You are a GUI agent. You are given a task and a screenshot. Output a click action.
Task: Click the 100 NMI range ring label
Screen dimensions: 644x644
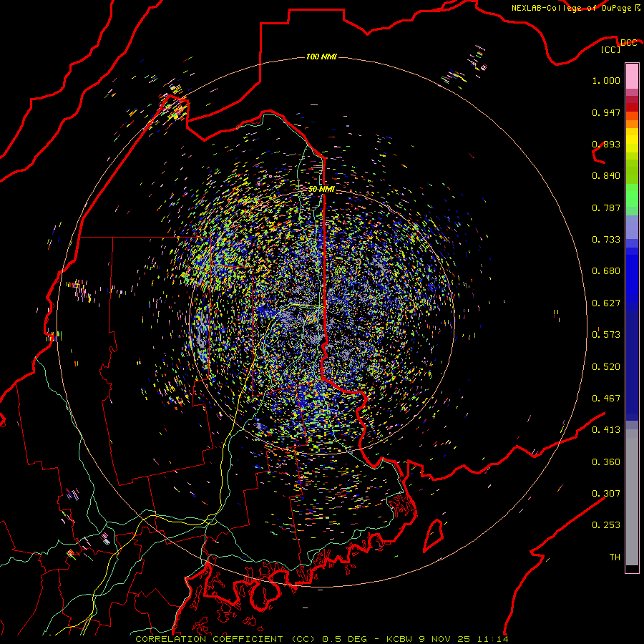(321, 57)
